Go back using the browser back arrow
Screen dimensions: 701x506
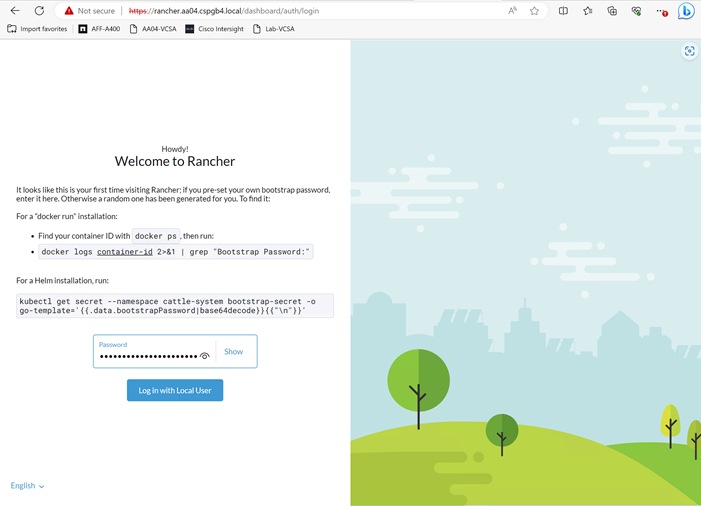[x=15, y=10]
